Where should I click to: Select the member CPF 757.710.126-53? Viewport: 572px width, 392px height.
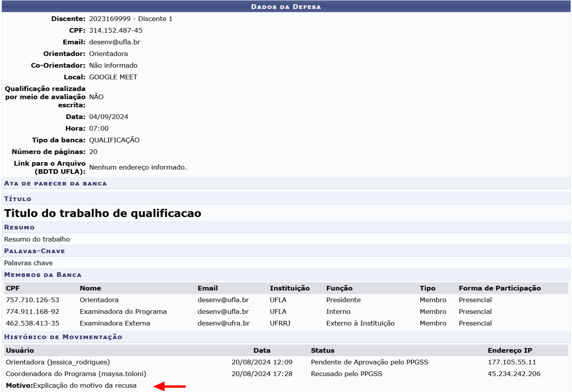(x=33, y=300)
